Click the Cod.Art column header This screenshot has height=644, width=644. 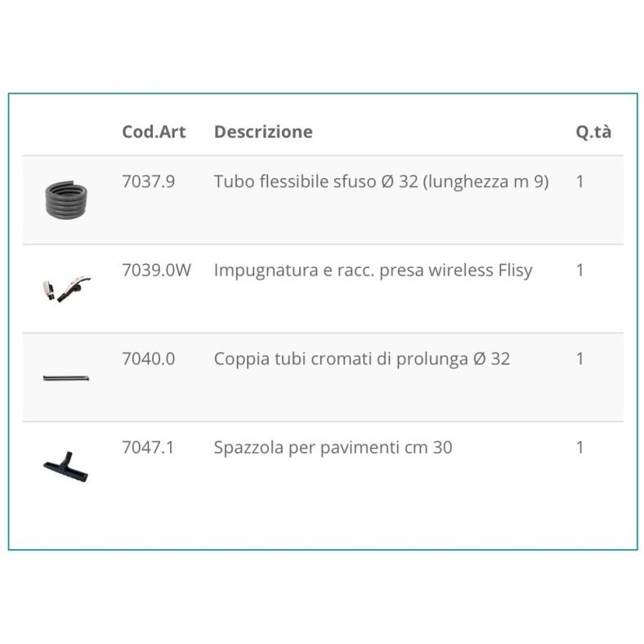154,132
